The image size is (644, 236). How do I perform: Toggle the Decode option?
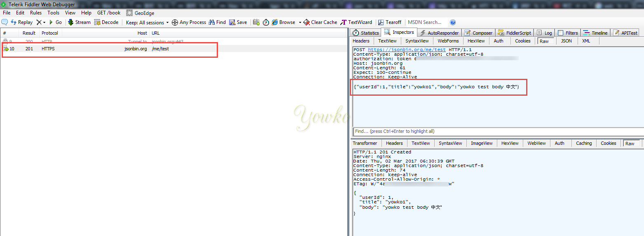[106, 22]
